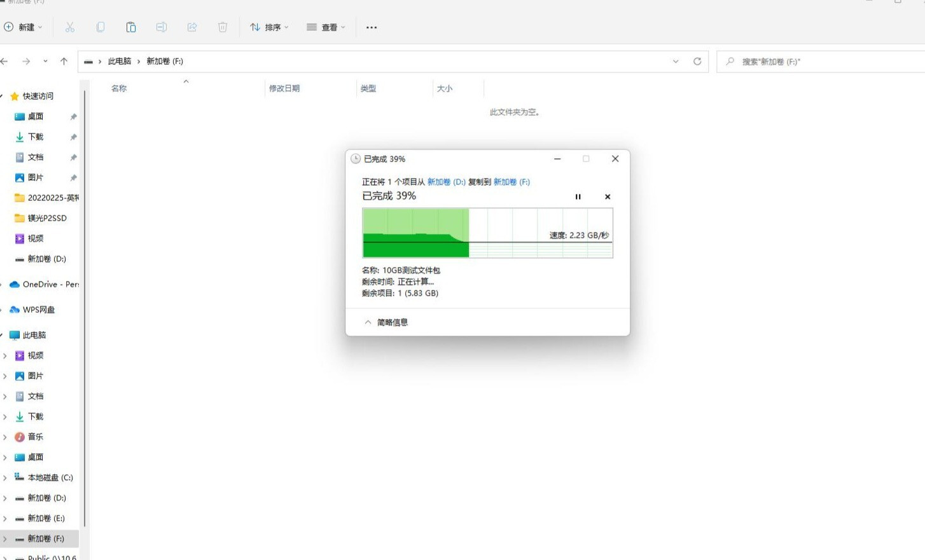The height and width of the screenshot is (560, 925).
Task: Select 新加卷 (F:) drive in tree
Action: coord(39,538)
